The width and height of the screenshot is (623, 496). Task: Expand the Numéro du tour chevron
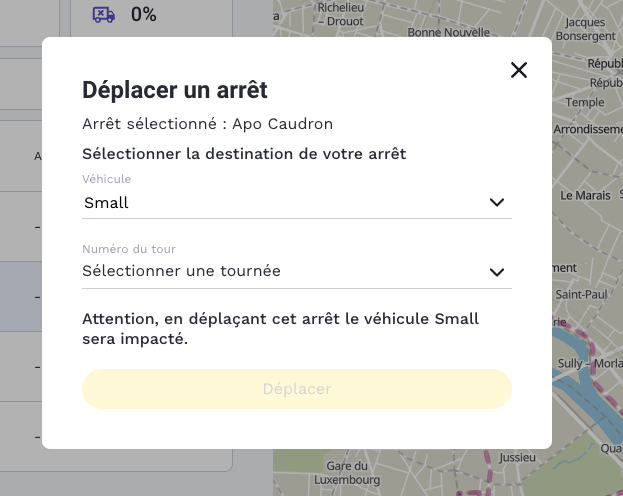point(496,271)
